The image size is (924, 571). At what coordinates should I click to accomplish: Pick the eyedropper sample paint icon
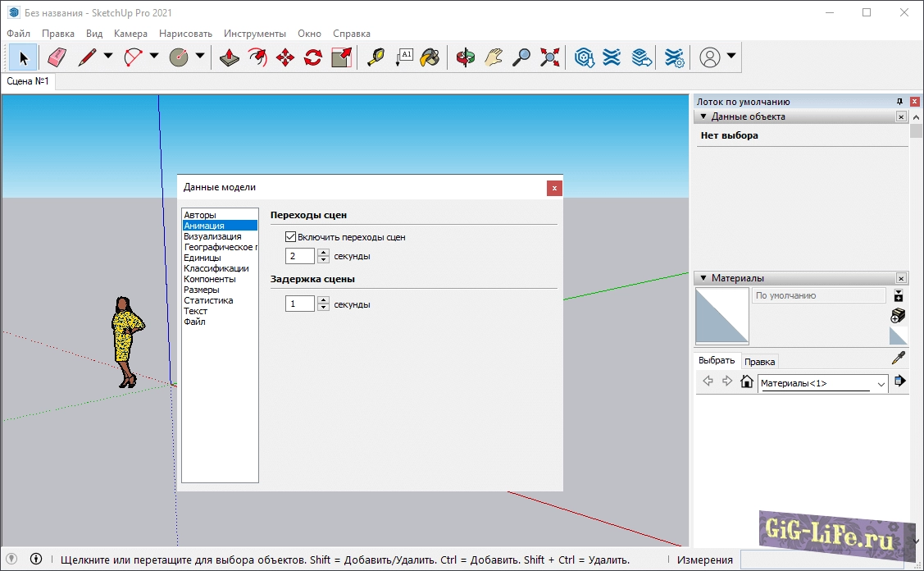tap(899, 359)
